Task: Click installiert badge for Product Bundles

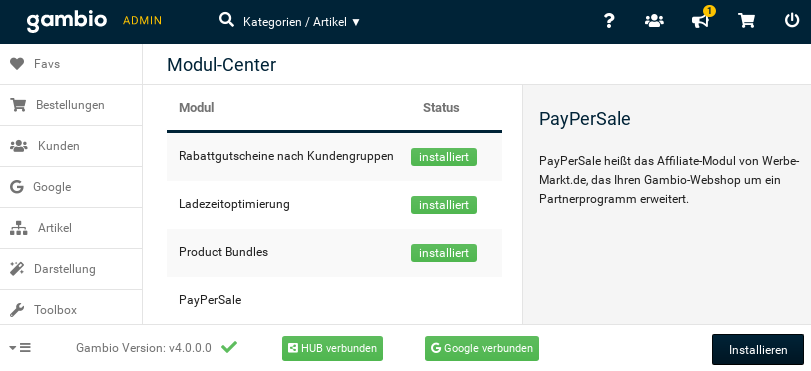Action: point(444,253)
